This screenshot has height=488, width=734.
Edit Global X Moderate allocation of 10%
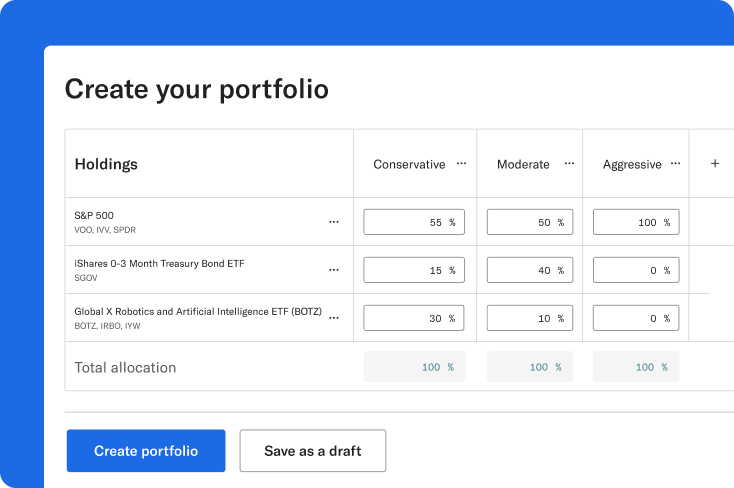(x=529, y=318)
